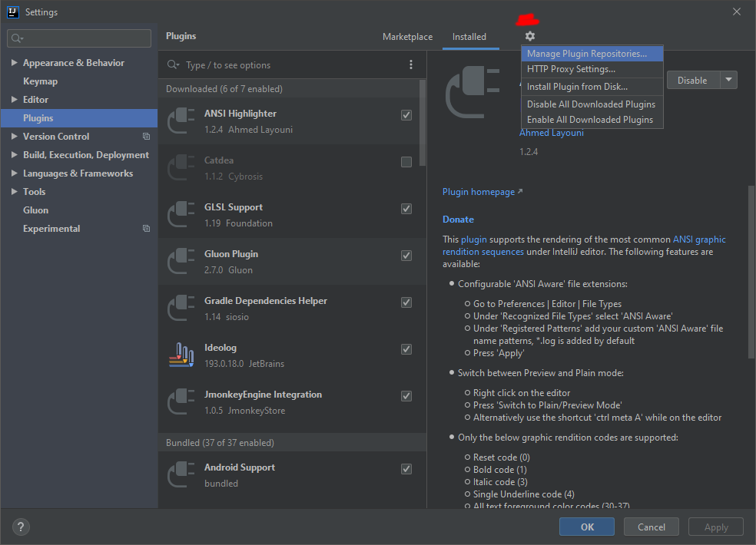Disable the ANSI Highlighter plugin checkbox
The height and width of the screenshot is (545, 756).
click(406, 115)
